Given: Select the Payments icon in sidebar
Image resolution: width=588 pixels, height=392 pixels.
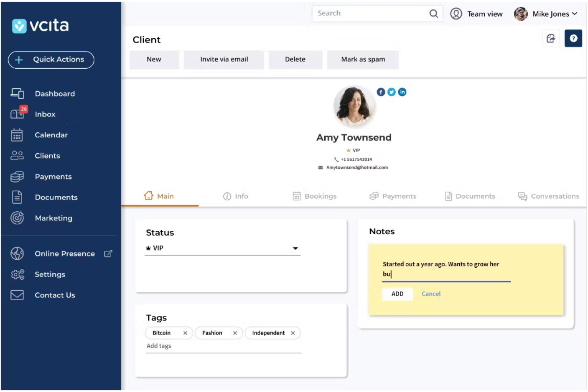Looking at the screenshot, I should click(17, 177).
